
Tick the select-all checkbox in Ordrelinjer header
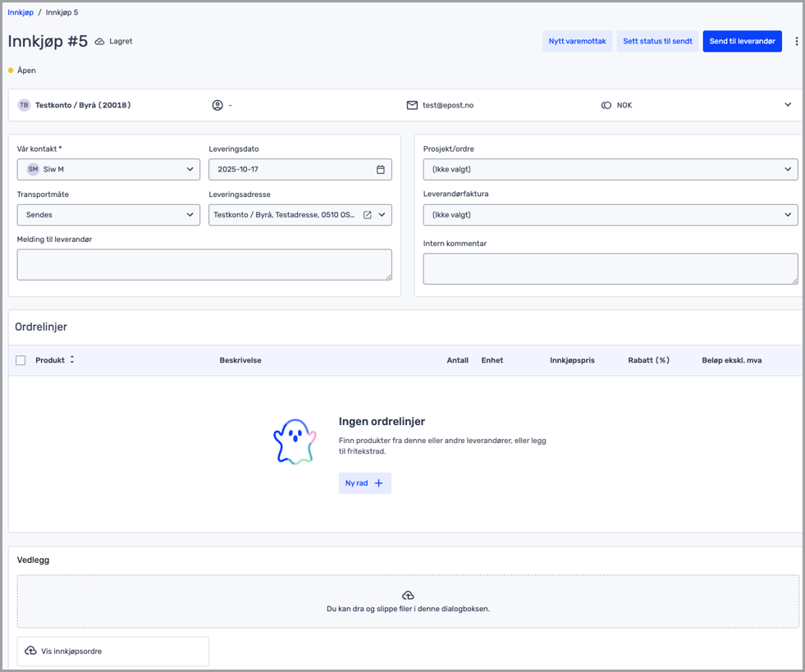[x=21, y=360]
